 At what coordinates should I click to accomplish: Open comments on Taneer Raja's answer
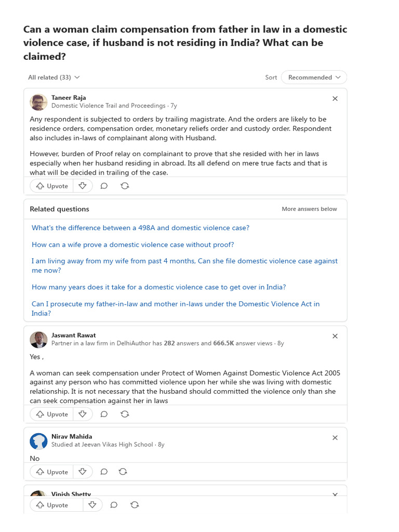(104, 186)
